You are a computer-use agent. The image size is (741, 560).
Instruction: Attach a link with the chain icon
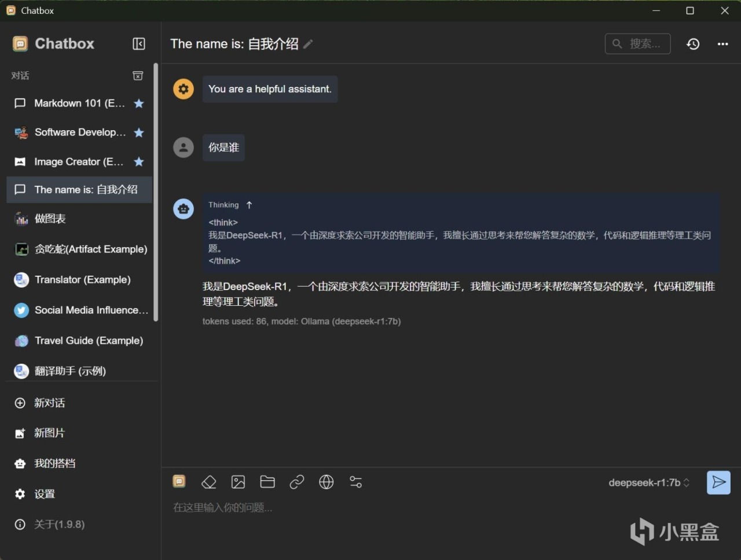coord(297,482)
